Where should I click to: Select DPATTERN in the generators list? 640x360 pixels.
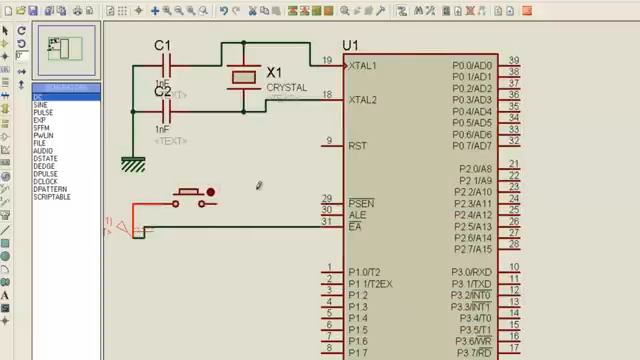coord(50,189)
